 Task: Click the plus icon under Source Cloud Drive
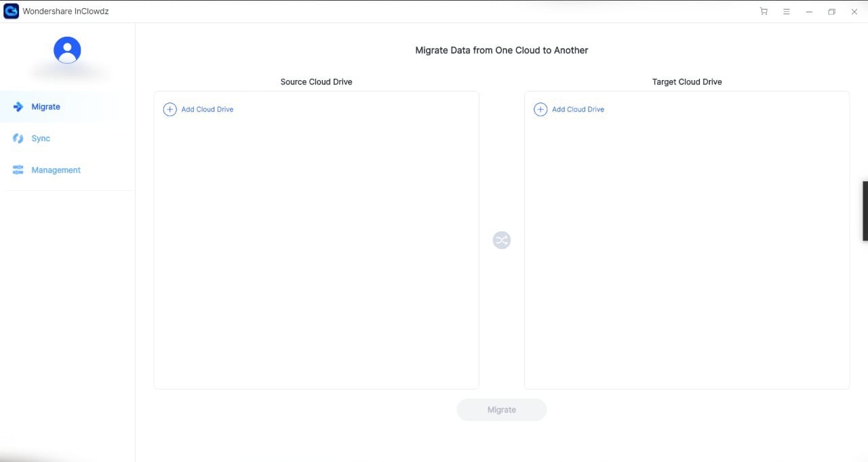pos(170,109)
